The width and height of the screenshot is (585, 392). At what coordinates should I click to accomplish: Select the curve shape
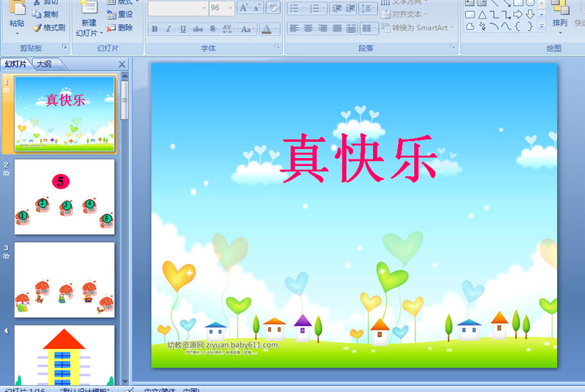(506, 26)
